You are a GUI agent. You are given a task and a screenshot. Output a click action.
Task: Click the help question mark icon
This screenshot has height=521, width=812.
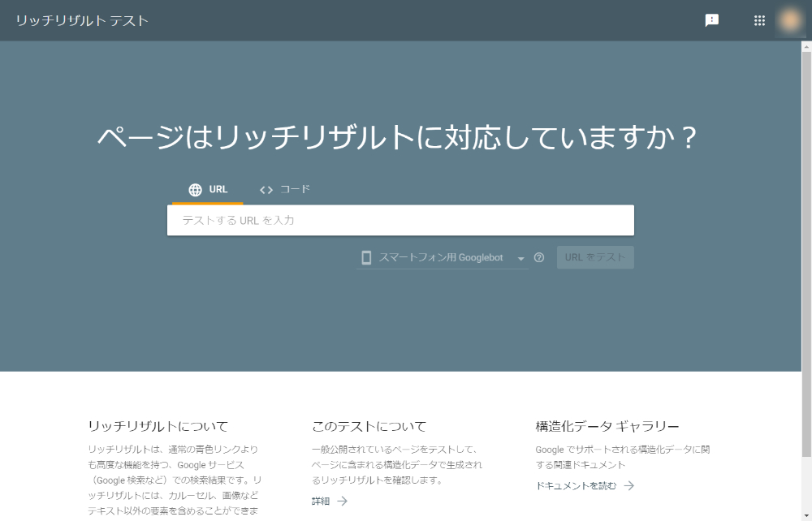[539, 257]
